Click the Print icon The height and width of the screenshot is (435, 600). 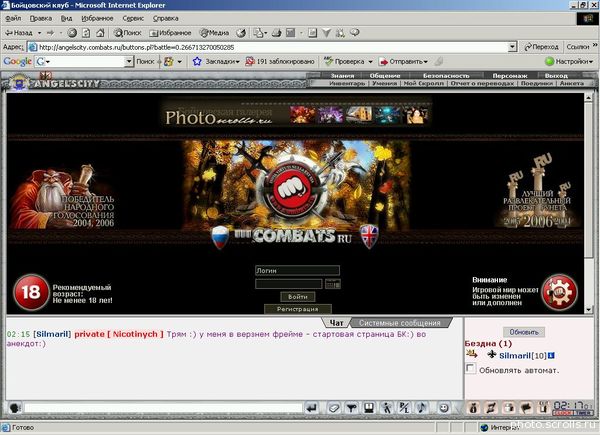[277, 33]
